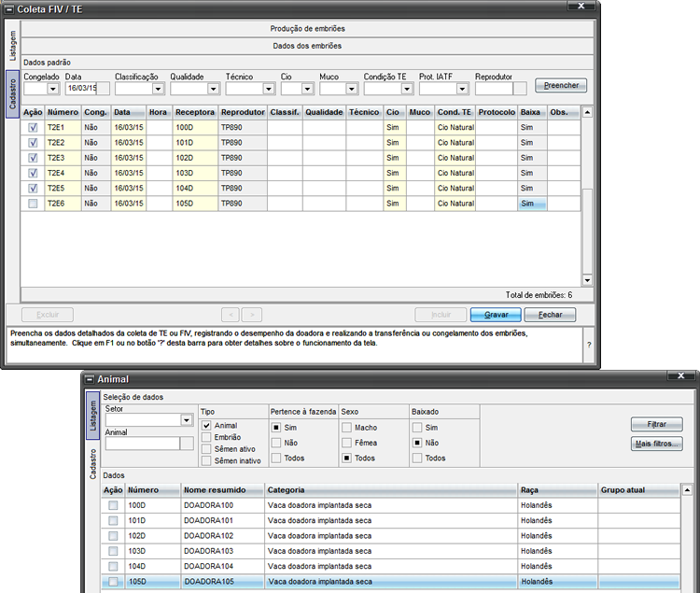Click the Reprodutor lookup button in Dados padrão

coord(520,89)
